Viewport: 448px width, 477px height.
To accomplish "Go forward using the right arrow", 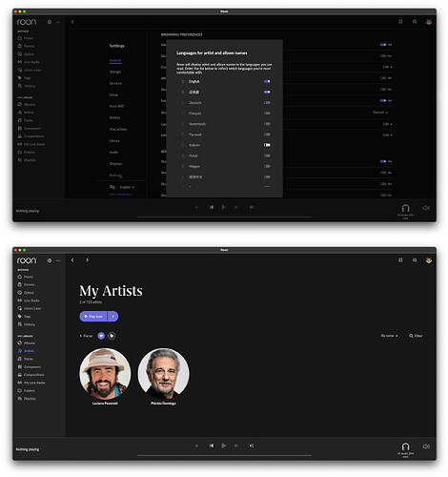I will click(87, 260).
